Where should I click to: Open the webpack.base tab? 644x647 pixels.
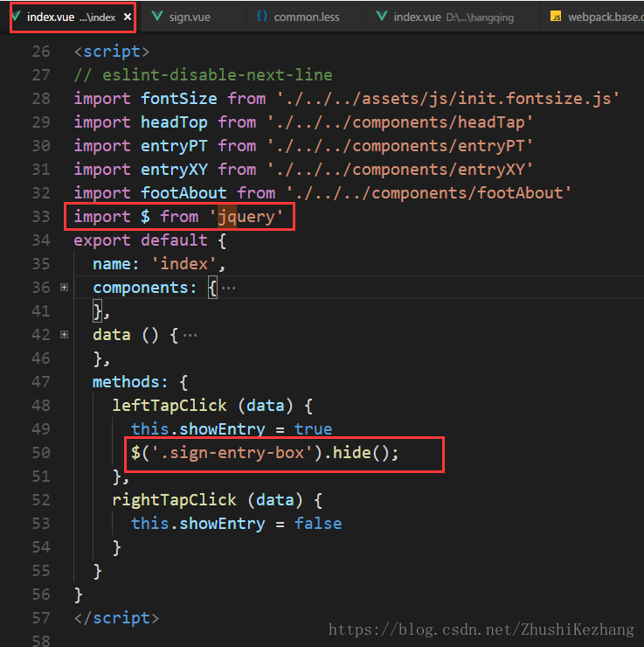click(605, 17)
